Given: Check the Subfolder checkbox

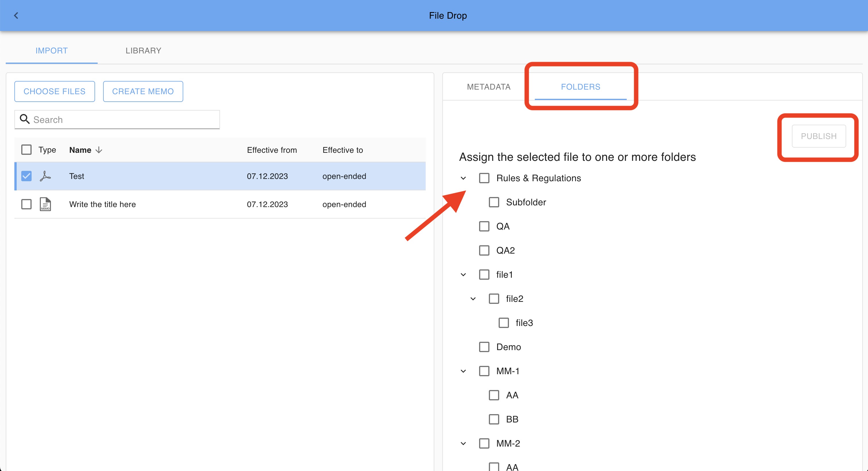Looking at the screenshot, I should point(494,202).
